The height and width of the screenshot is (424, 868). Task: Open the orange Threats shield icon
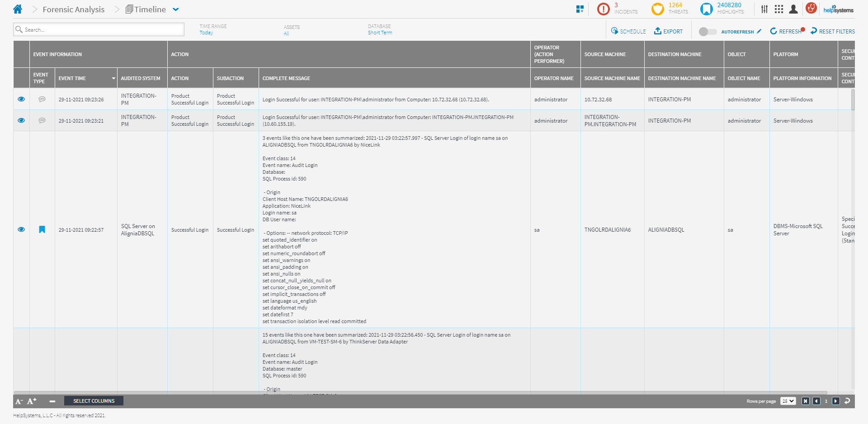click(x=657, y=9)
